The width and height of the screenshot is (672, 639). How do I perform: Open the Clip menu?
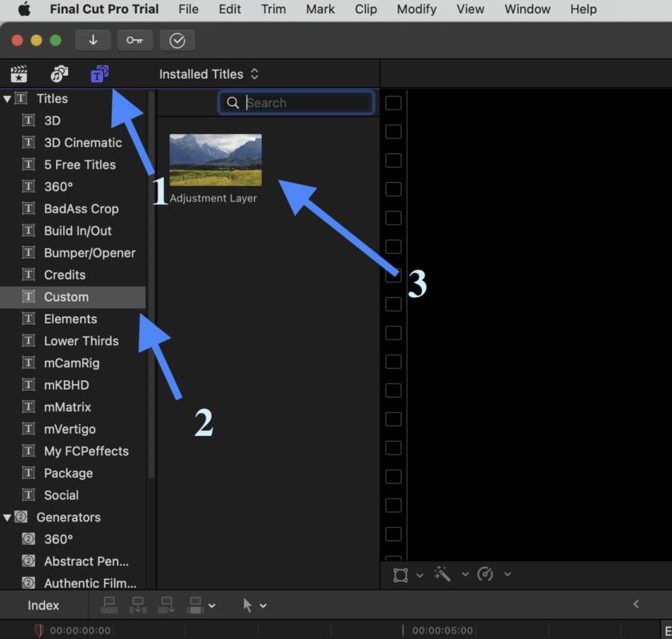click(x=366, y=9)
